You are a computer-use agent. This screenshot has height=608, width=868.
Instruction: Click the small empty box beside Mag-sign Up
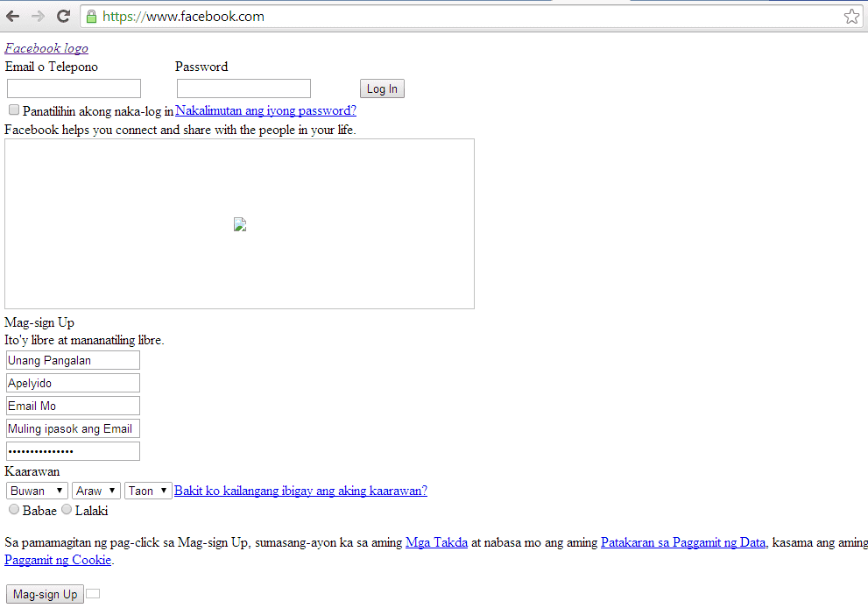click(93, 594)
